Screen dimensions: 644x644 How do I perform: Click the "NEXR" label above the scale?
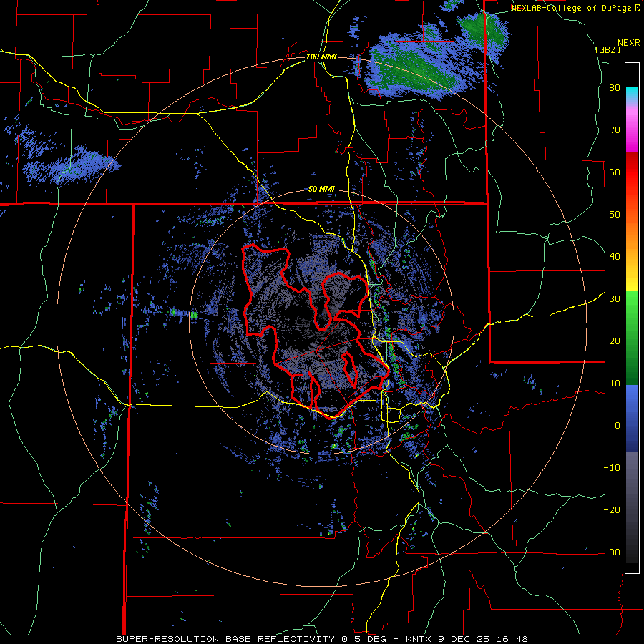[x=628, y=43]
